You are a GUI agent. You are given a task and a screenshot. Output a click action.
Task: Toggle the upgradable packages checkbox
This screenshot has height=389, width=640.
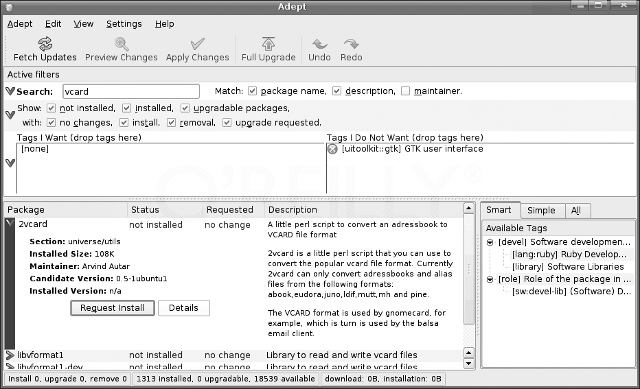(x=185, y=108)
